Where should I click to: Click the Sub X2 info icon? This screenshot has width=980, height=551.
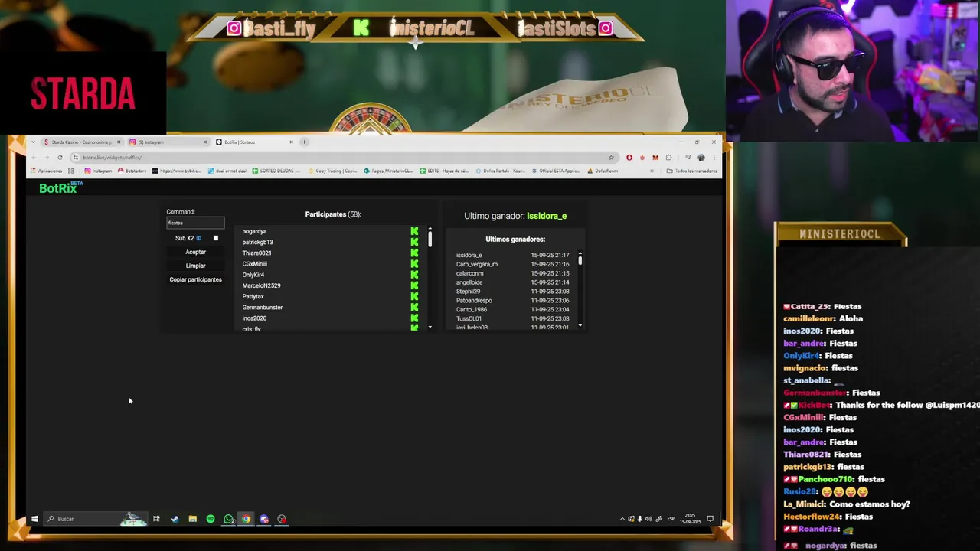[x=198, y=238]
